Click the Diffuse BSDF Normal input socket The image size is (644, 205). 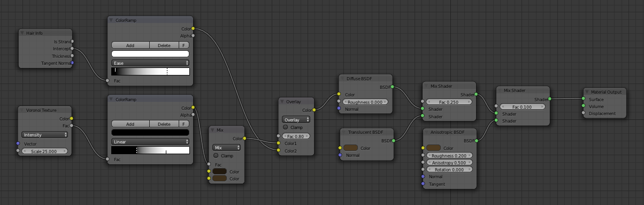point(339,109)
